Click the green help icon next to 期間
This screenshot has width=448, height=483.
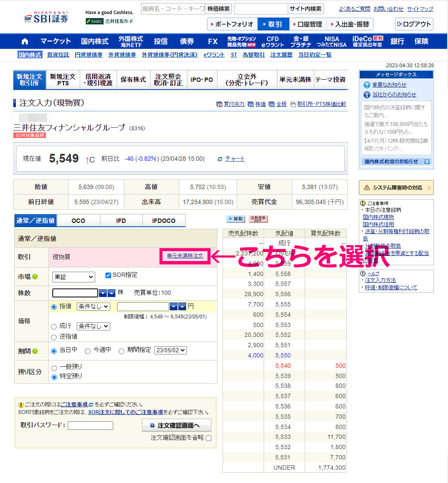tap(35, 351)
